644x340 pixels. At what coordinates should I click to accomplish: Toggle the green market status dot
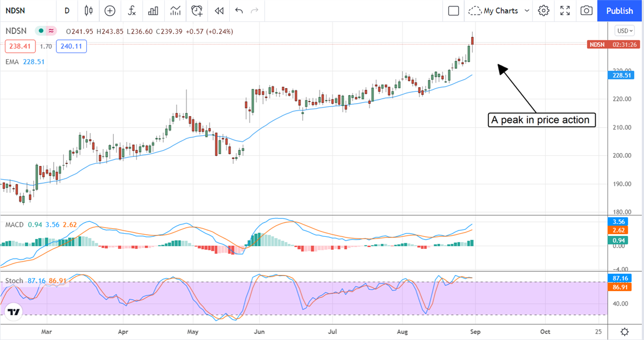[40, 31]
